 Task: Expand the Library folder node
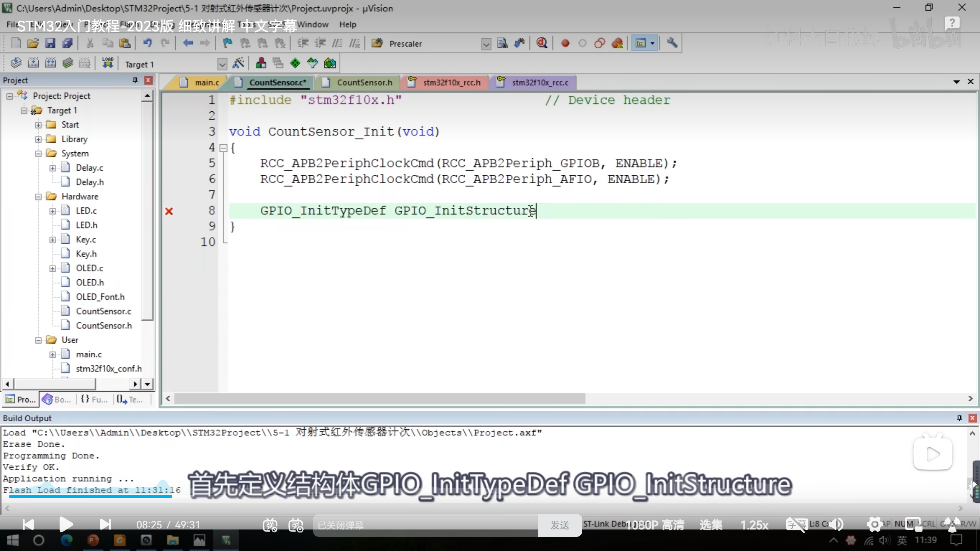point(38,139)
